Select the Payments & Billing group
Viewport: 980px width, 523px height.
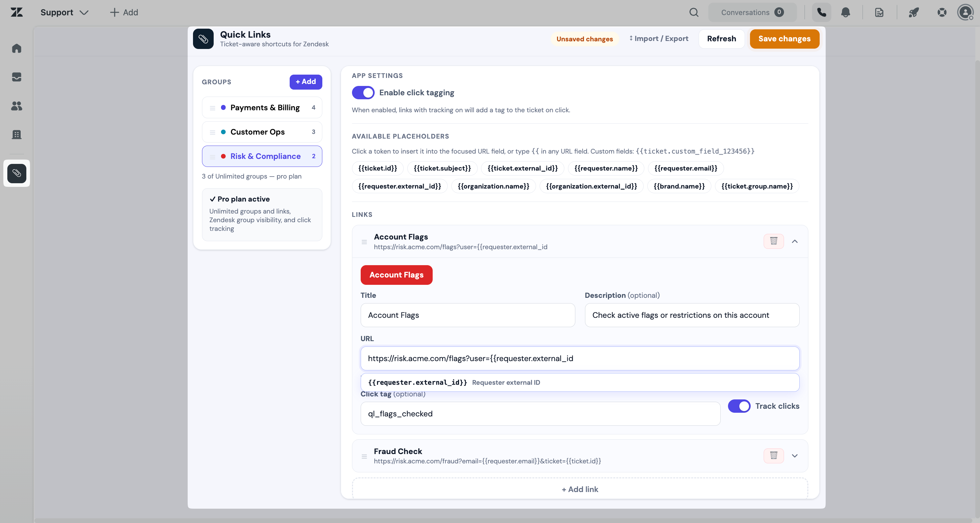point(262,108)
